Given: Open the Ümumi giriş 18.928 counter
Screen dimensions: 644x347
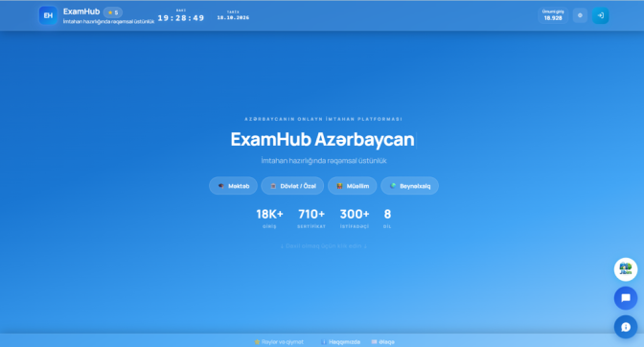Looking at the screenshot, I should pyautogui.click(x=553, y=15).
